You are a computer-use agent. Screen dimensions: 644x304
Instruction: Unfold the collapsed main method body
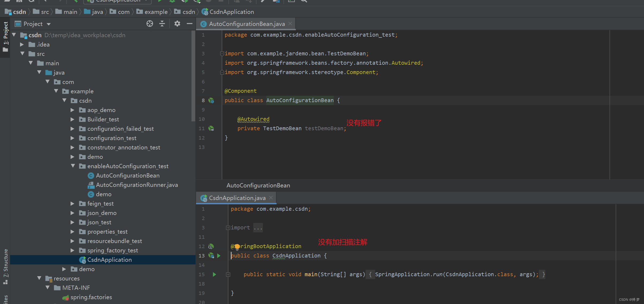tap(228, 274)
